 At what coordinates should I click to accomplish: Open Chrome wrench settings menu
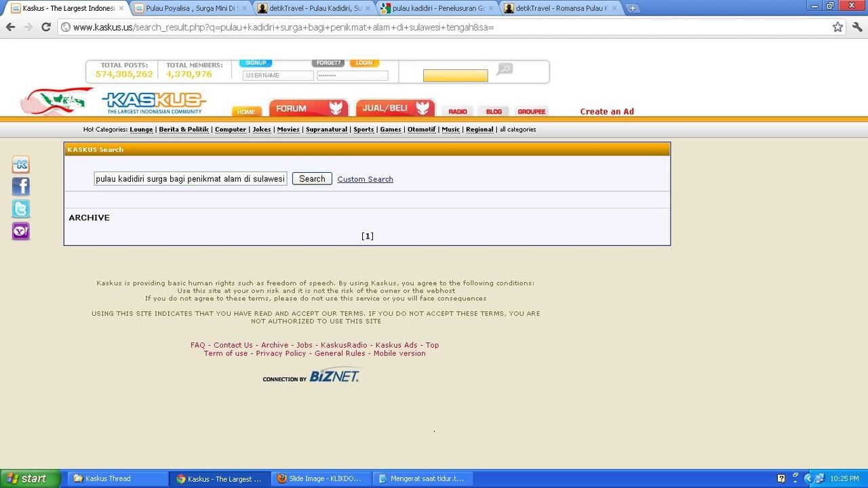(x=857, y=27)
